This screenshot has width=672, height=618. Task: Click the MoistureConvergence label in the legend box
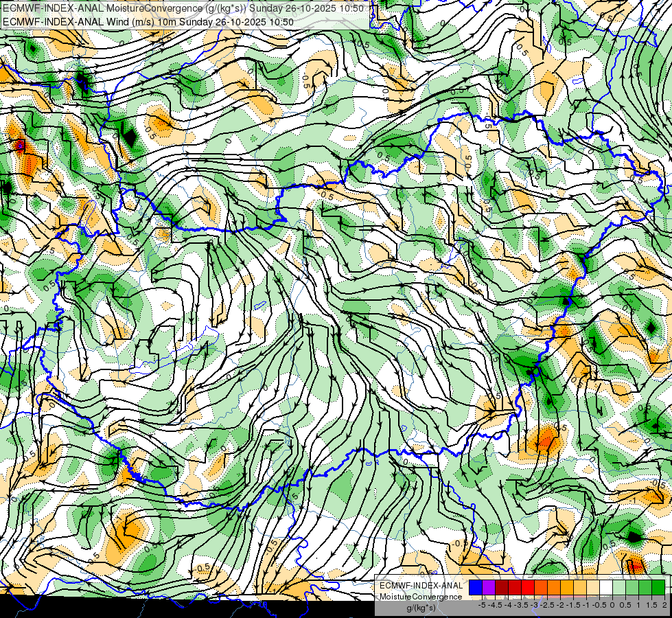[421, 597]
